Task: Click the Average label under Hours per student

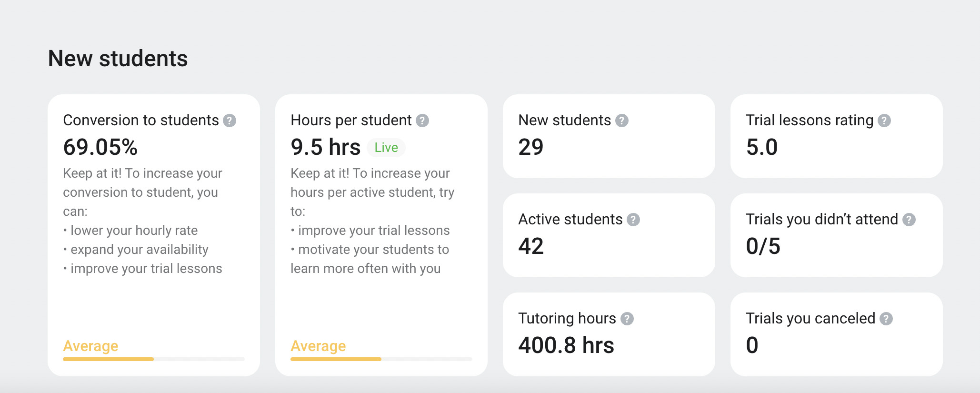Action: click(318, 346)
